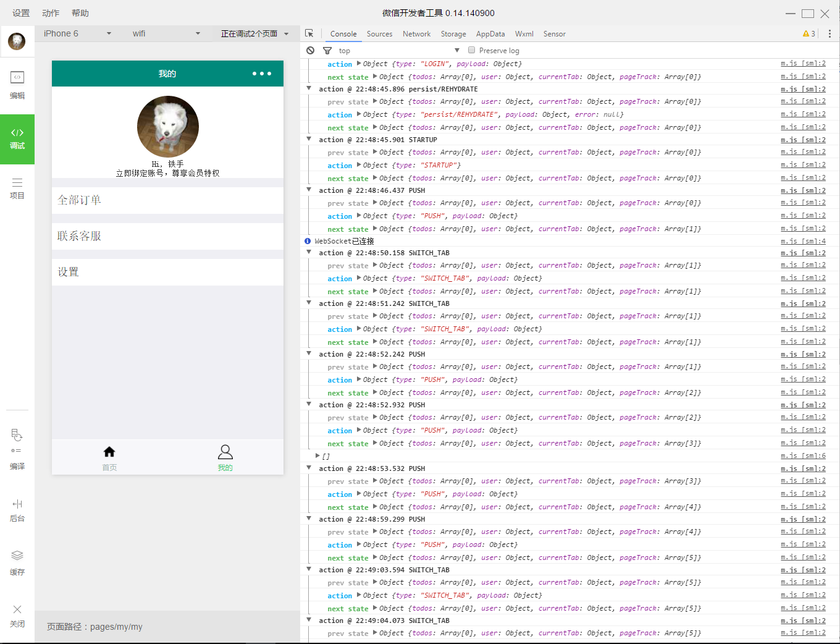
Task: Open the 缓存 cache icon in sidebar
Action: point(17,555)
